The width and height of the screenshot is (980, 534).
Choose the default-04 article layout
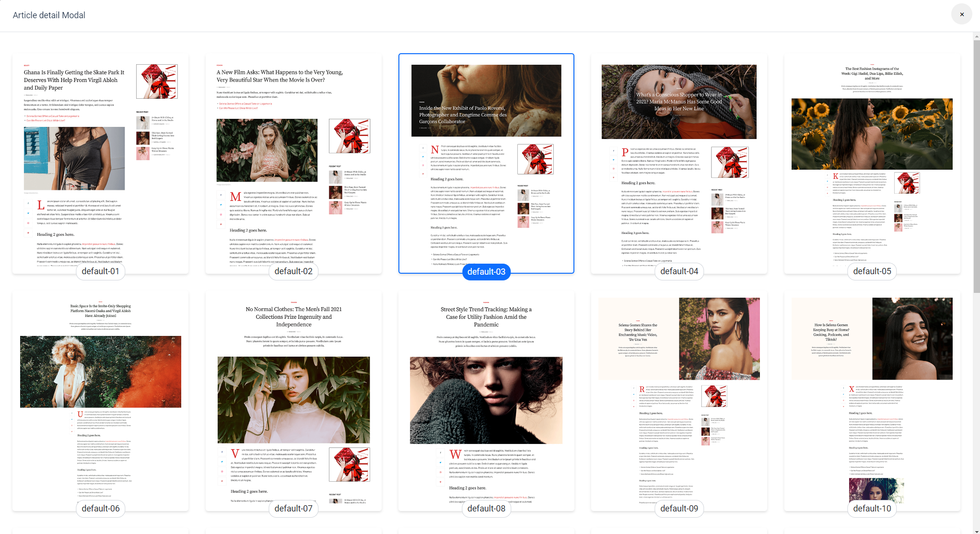[679, 163]
